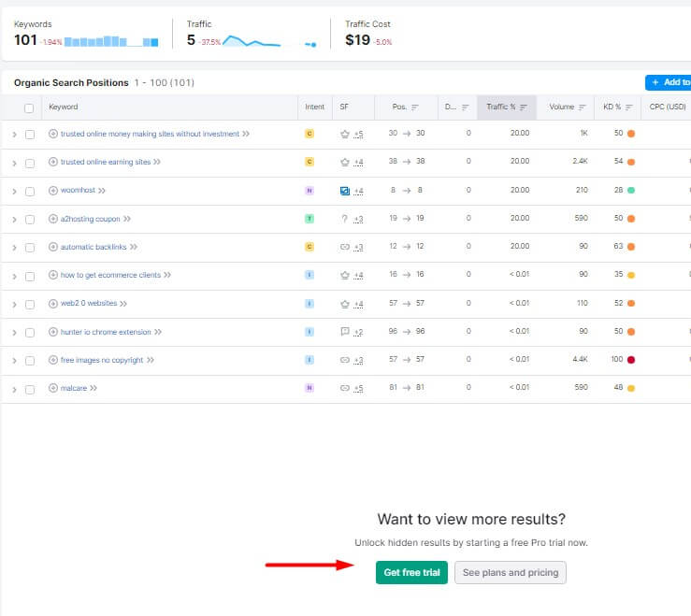
Task: Sort by the Pos. column sort icon
Action: [414, 107]
